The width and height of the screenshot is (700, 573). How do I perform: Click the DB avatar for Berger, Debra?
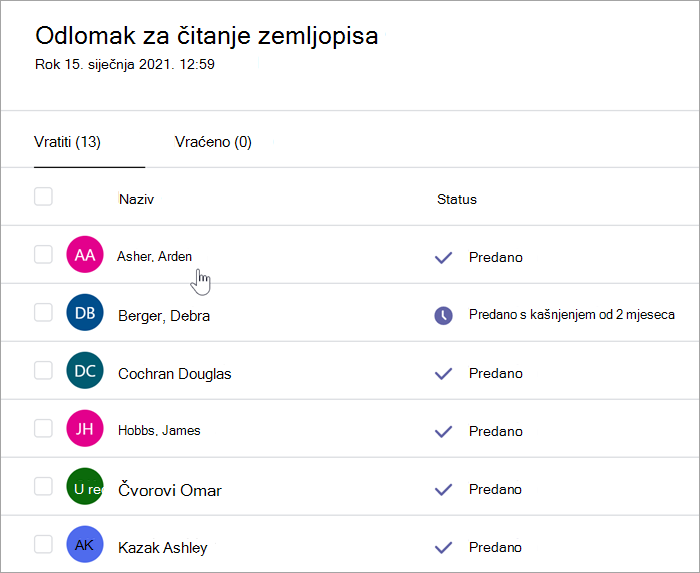[x=85, y=312]
